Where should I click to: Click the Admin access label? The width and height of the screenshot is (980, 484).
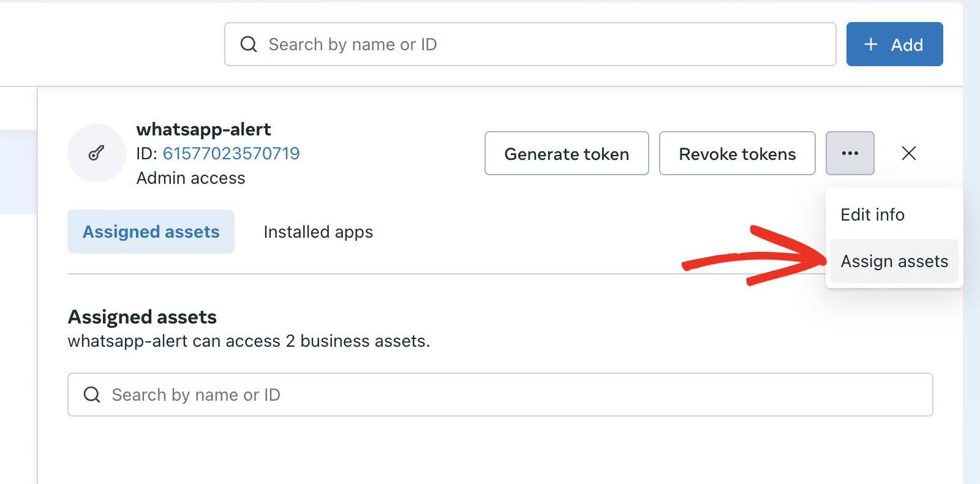point(190,178)
